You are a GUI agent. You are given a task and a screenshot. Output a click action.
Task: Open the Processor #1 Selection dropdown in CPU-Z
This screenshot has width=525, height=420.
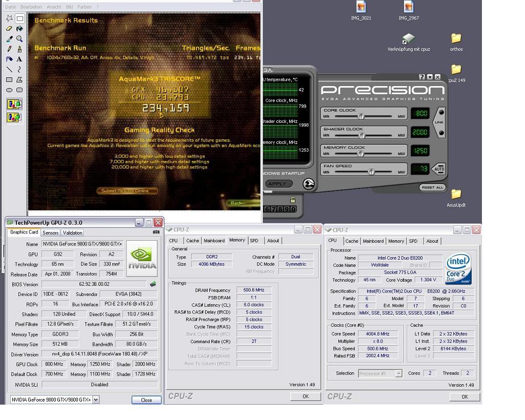coord(398,373)
